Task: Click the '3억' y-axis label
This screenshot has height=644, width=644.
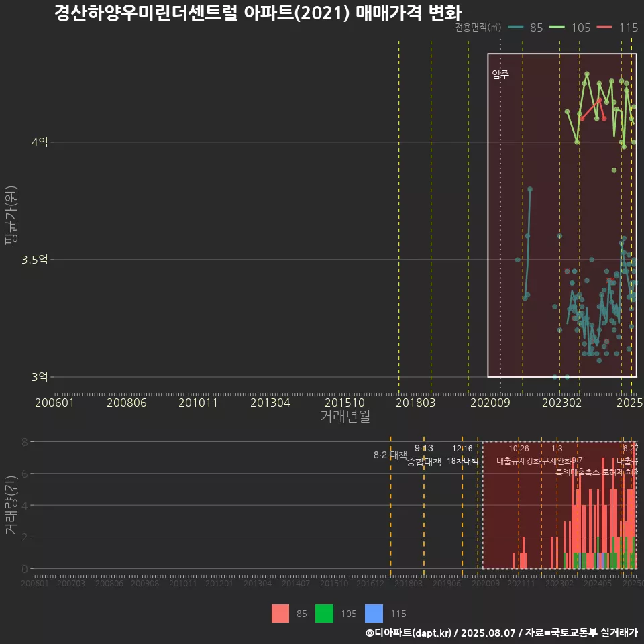Action: coord(40,376)
